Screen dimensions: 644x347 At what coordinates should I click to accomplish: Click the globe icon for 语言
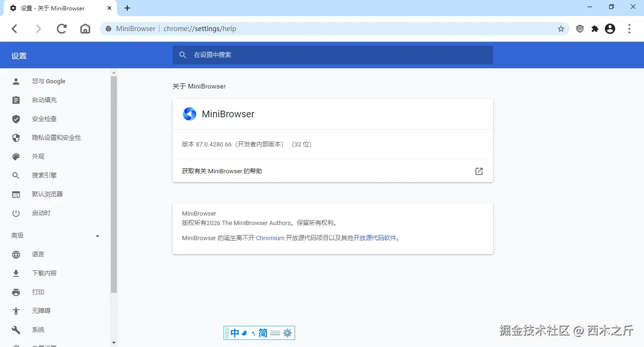16,255
